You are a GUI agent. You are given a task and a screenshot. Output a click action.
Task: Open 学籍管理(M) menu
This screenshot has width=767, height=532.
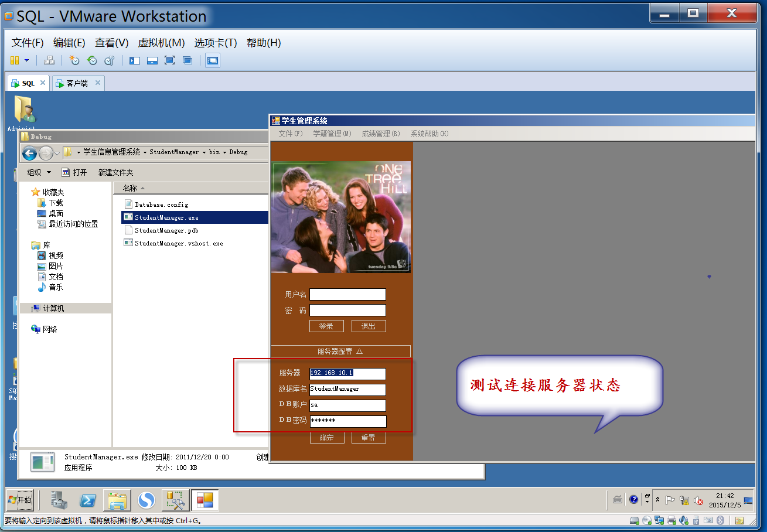pyautogui.click(x=332, y=134)
